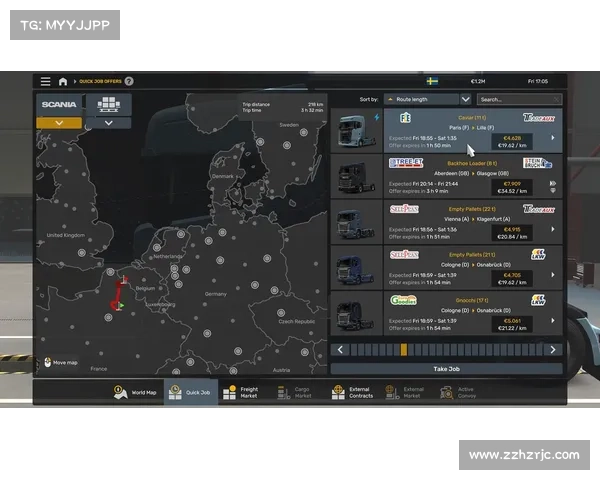Select the Caviar Paris to Lille job
This screenshot has width=600, height=480.
(x=473, y=131)
